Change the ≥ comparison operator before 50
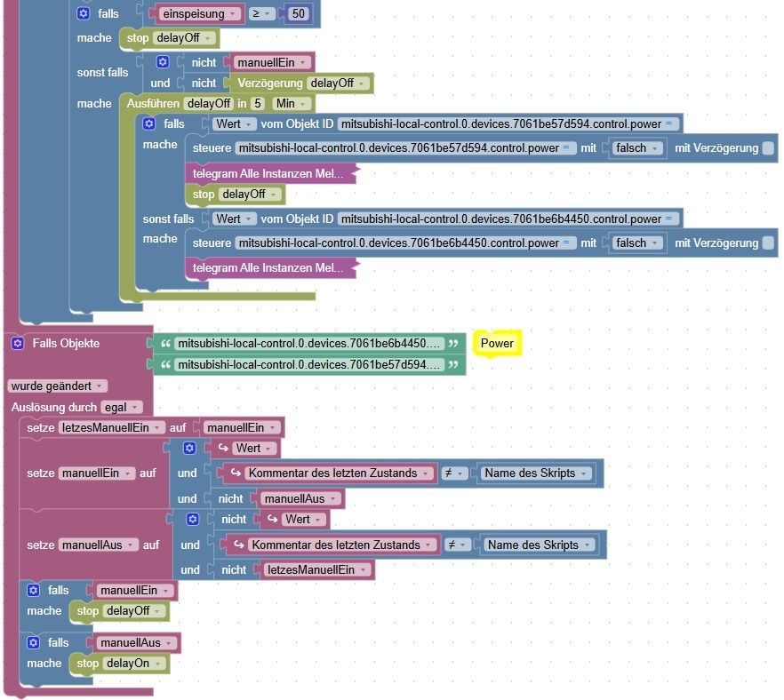 (261, 14)
